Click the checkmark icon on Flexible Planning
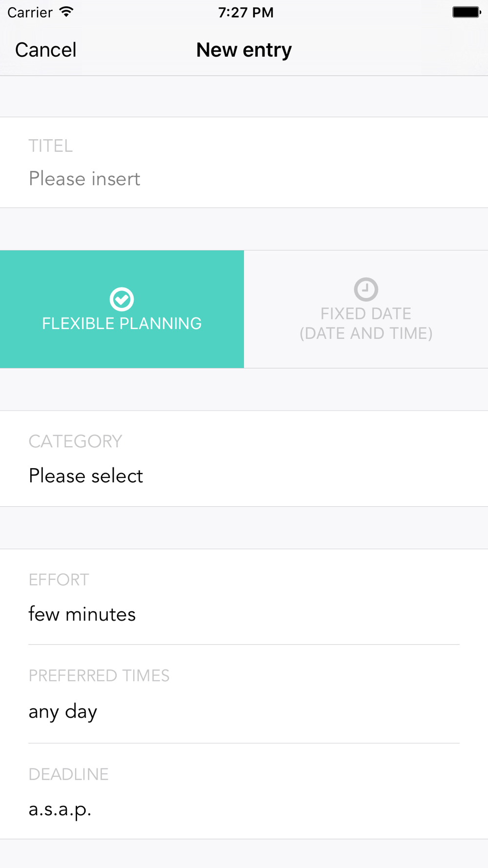 122,299
